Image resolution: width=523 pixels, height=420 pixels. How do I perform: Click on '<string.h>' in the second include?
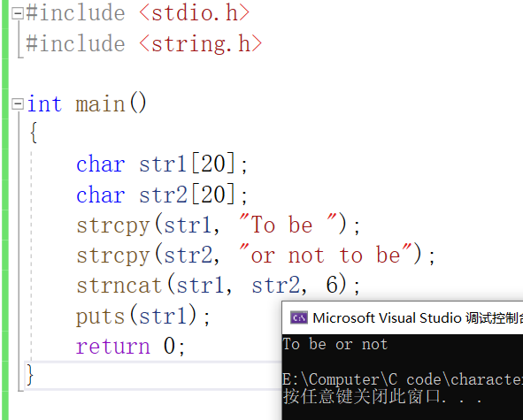(201, 44)
